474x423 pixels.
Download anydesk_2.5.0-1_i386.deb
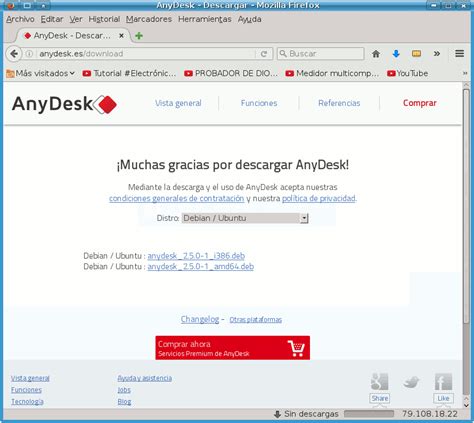[196, 256]
